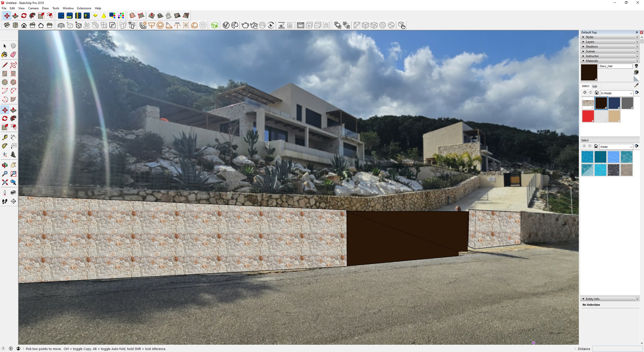Toggle auto-hide pin on Default Tray
The image size is (644, 352).
point(637,32)
